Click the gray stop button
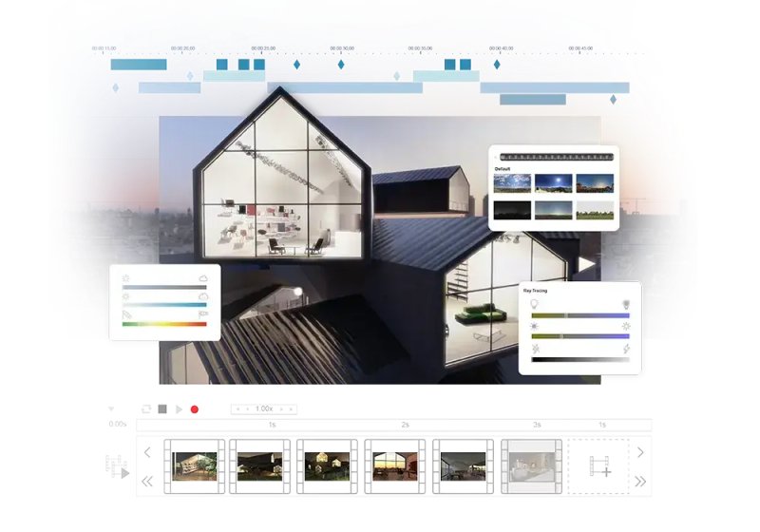The image size is (760, 532). [x=162, y=408]
